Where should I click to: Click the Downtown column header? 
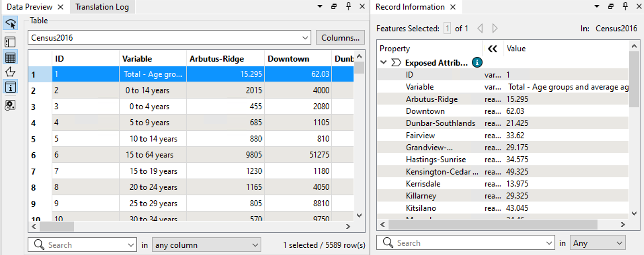coord(298,59)
